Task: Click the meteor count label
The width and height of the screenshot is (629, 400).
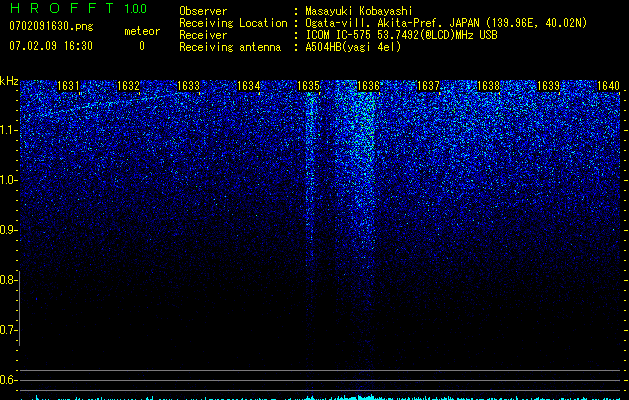Action: point(142,31)
